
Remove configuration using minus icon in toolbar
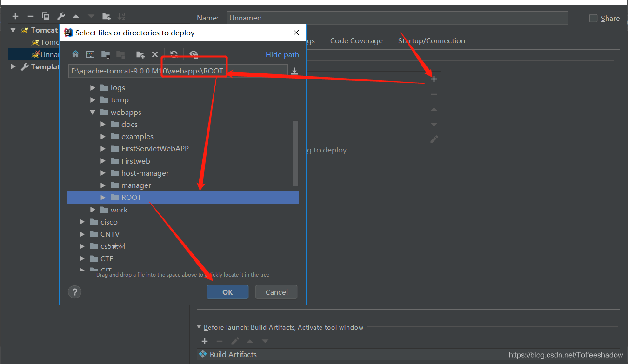click(31, 16)
